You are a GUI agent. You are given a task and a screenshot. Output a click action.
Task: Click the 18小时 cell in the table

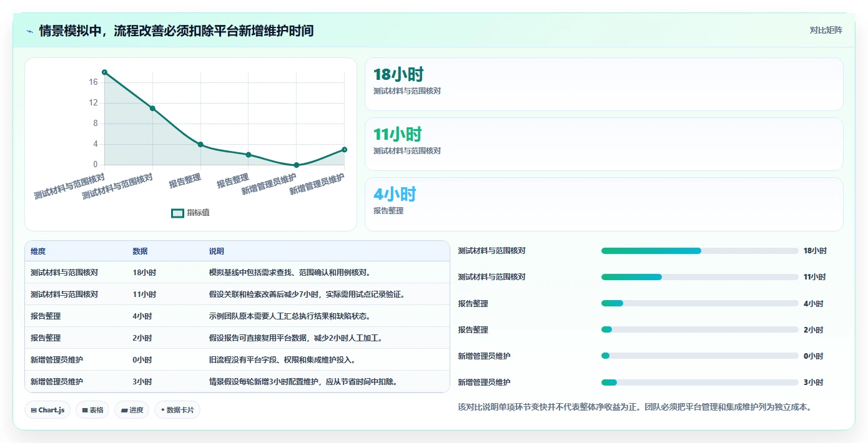coord(144,273)
